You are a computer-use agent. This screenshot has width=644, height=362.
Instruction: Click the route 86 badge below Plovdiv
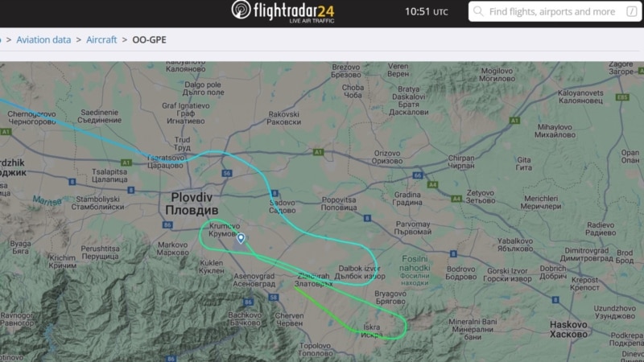pyautogui.click(x=167, y=224)
